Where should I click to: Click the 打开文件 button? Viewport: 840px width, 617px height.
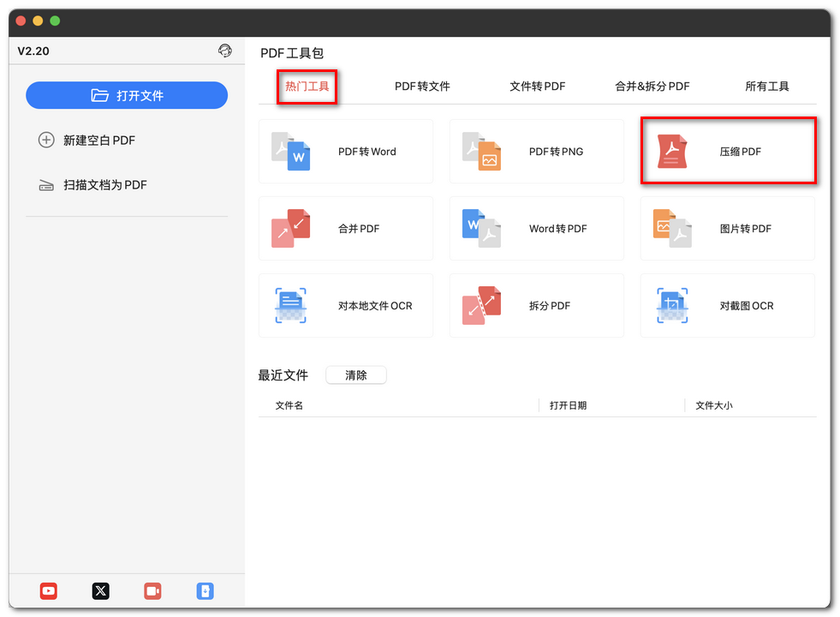click(x=127, y=95)
